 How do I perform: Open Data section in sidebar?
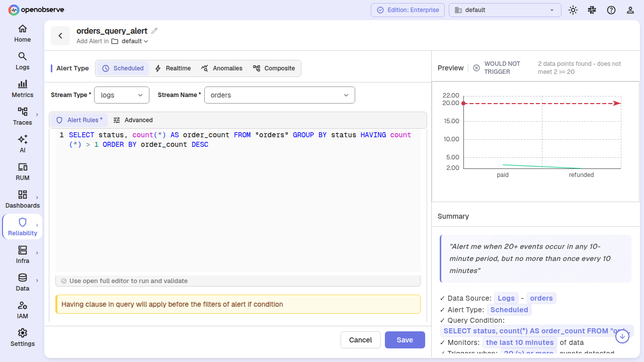tap(22, 283)
